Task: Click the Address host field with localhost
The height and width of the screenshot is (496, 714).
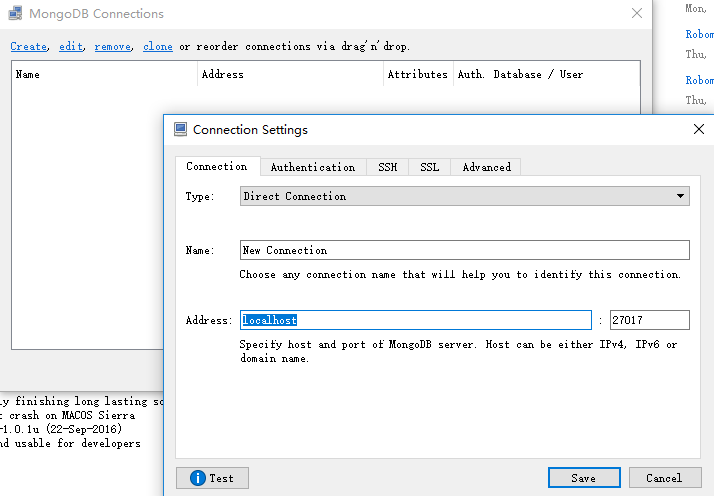Action: [x=416, y=320]
